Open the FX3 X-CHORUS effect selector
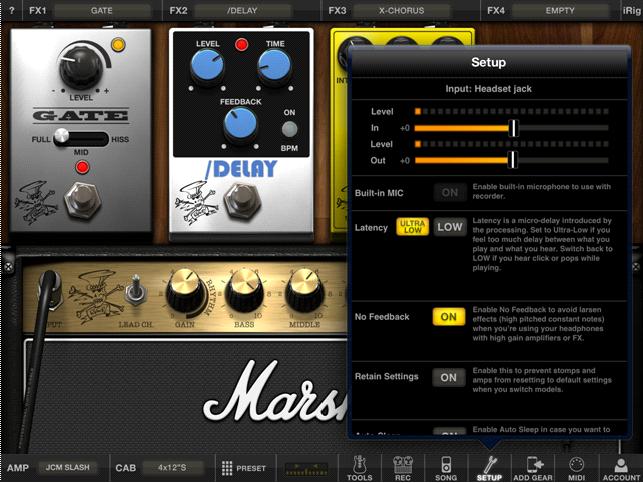 click(x=401, y=10)
